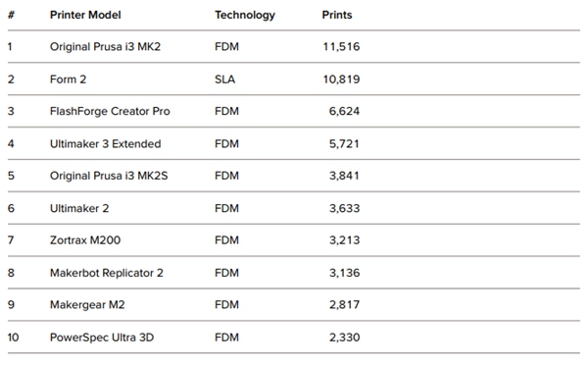
Task: Click the 6,624 prints value
Action: pos(344,112)
